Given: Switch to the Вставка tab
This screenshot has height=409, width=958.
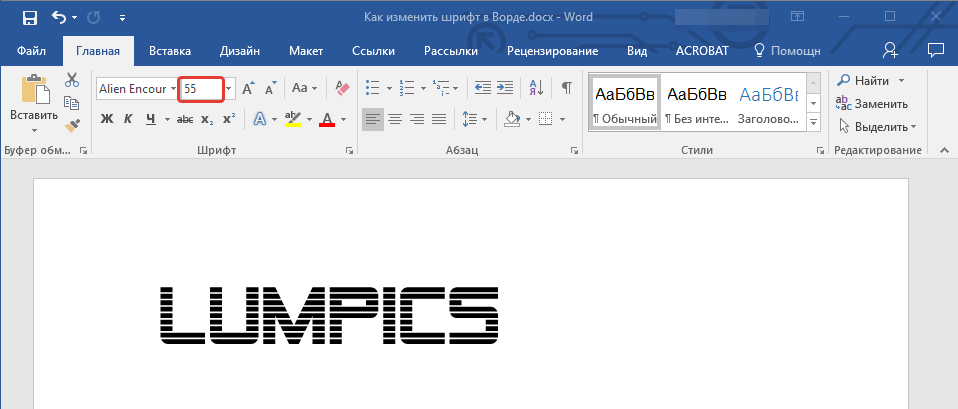Looking at the screenshot, I should pyautogui.click(x=170, y=51).
